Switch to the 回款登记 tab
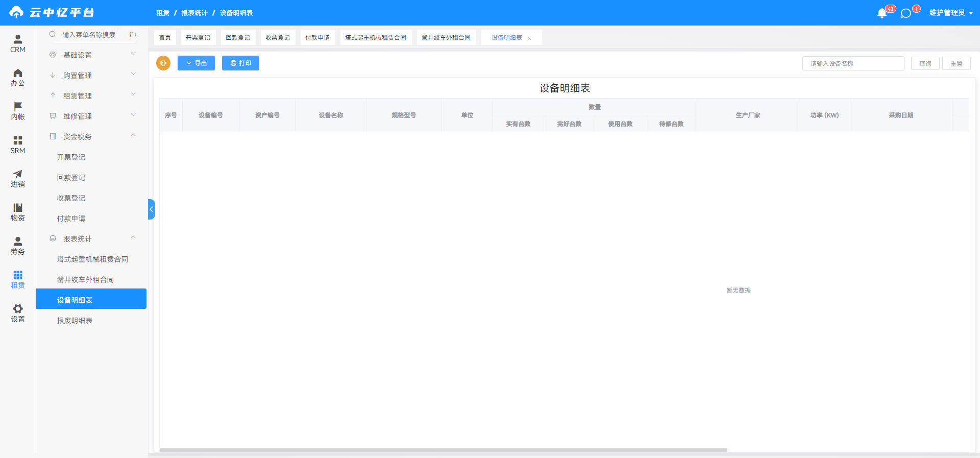 click(238, 37)
